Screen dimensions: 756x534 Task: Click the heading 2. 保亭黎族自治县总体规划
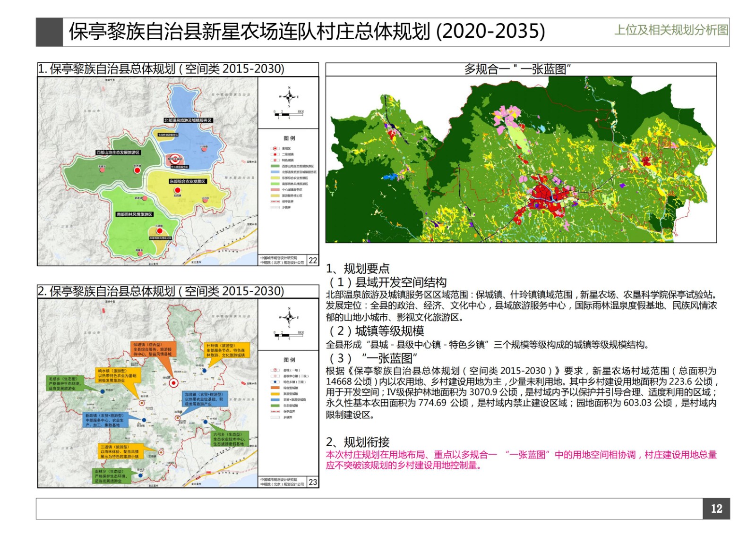click(x=161, y=291)
